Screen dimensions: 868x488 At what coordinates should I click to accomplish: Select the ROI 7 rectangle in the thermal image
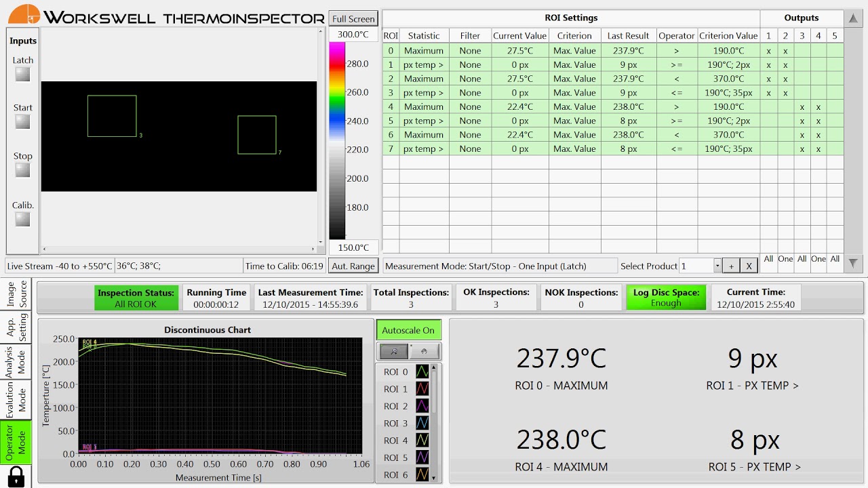click(x=257, y=135)
